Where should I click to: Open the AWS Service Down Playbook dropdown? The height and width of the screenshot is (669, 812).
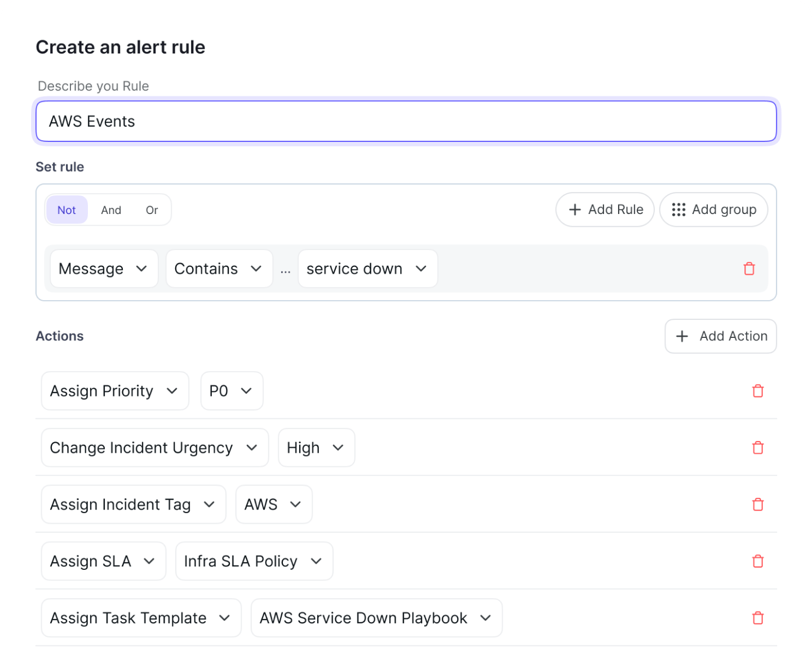[x=376, y=618]
